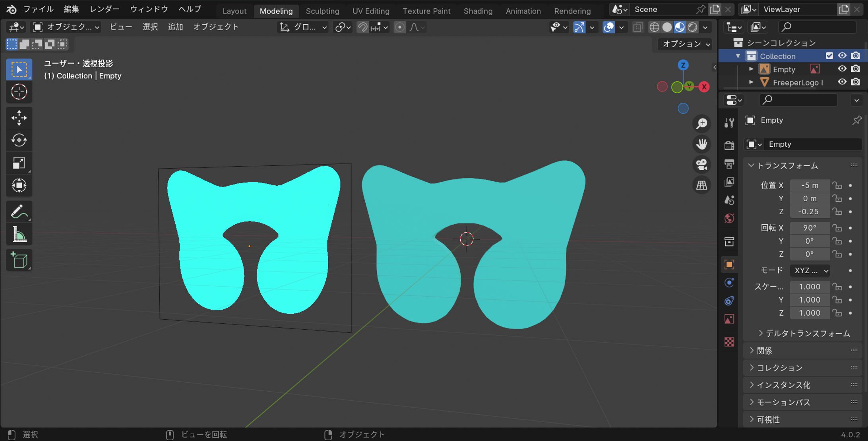The width and height of the screenshot is (868, 441).
Task: Open the レンダー menu
Action: [105, 9]
